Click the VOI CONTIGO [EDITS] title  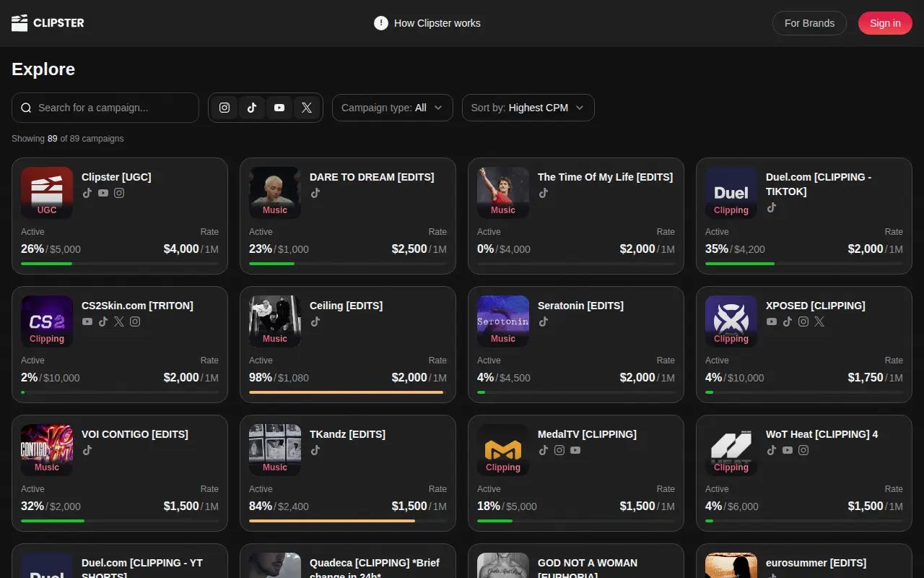(x=135, y=434)
